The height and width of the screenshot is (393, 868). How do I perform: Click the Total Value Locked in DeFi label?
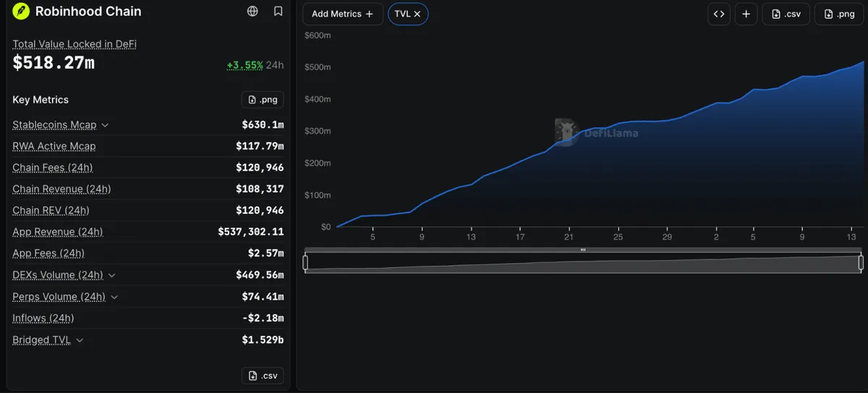click(75, 44)
